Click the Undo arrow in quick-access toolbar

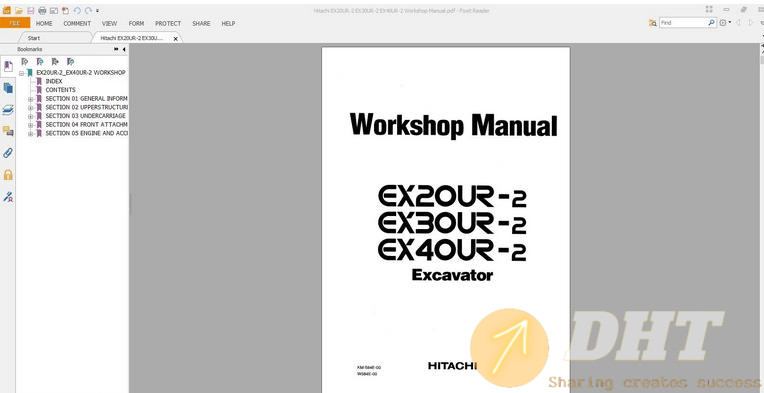(77, 10)
